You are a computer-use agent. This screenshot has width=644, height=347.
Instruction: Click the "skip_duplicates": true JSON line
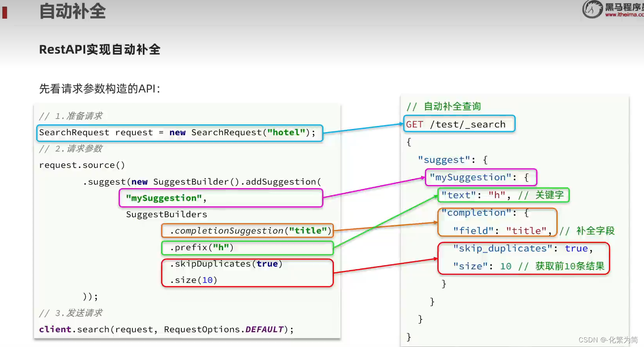click(x=523, y=248)
